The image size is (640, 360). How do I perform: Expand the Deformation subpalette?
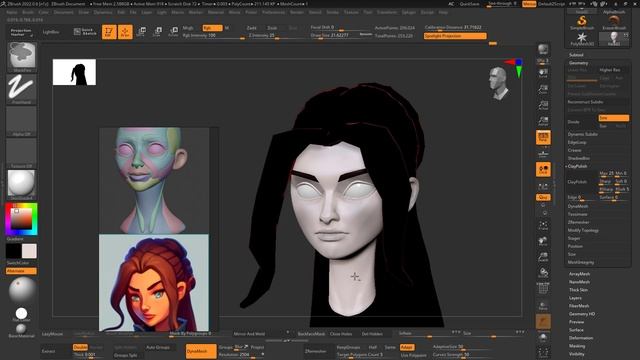point(581,338)
